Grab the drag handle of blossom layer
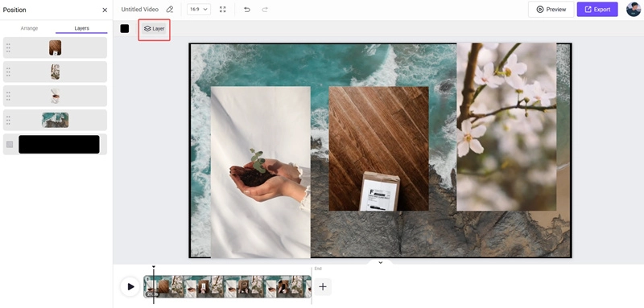Viewport: 644px width, 308px height. [9, 72]
